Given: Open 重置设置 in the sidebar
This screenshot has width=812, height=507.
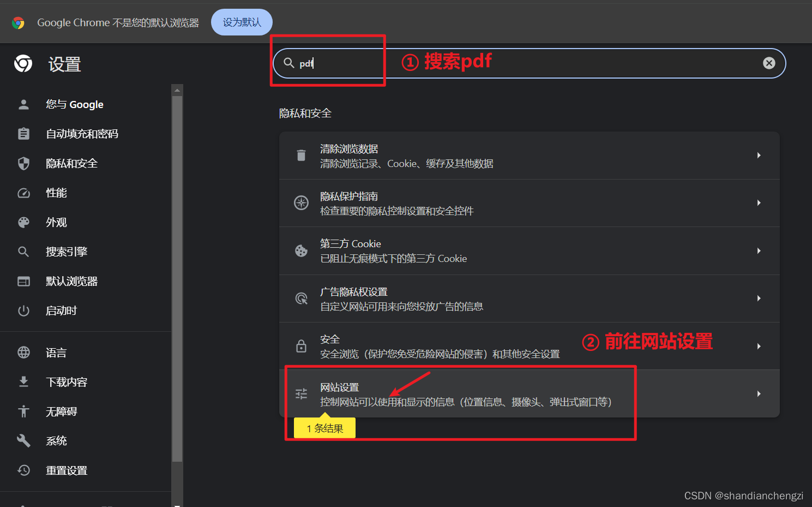Looking at the screenshot, I should (x=67, y=470).
